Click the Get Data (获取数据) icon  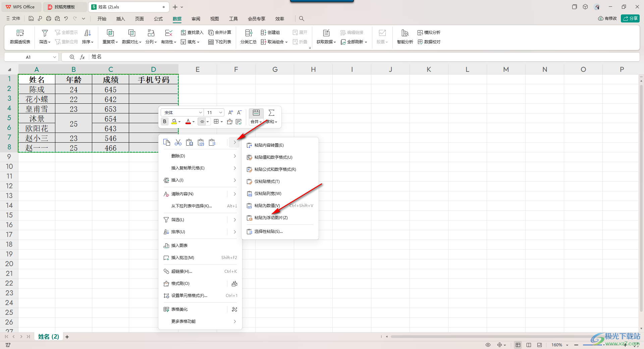[326, 33]
